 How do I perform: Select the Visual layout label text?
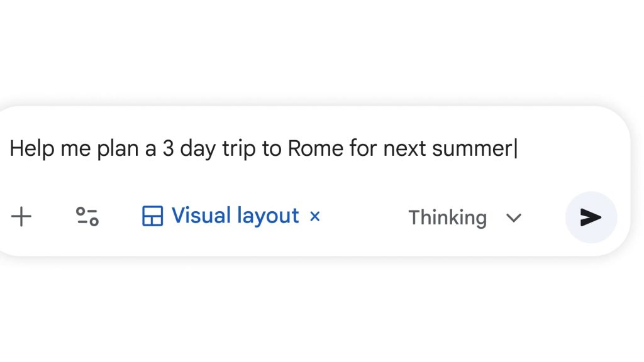pyautogui.click(x=235, y=216)
